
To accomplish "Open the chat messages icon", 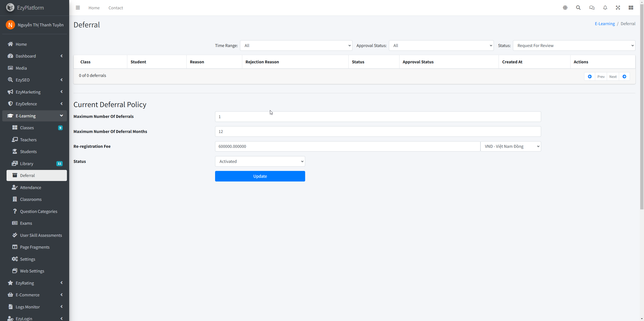I will point(592,8).
